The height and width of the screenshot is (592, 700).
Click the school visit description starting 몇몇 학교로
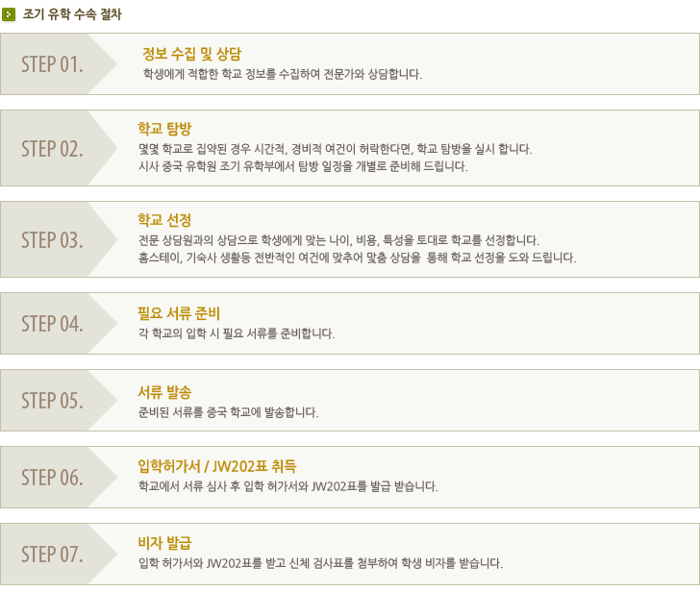click(x=335, y=148)
